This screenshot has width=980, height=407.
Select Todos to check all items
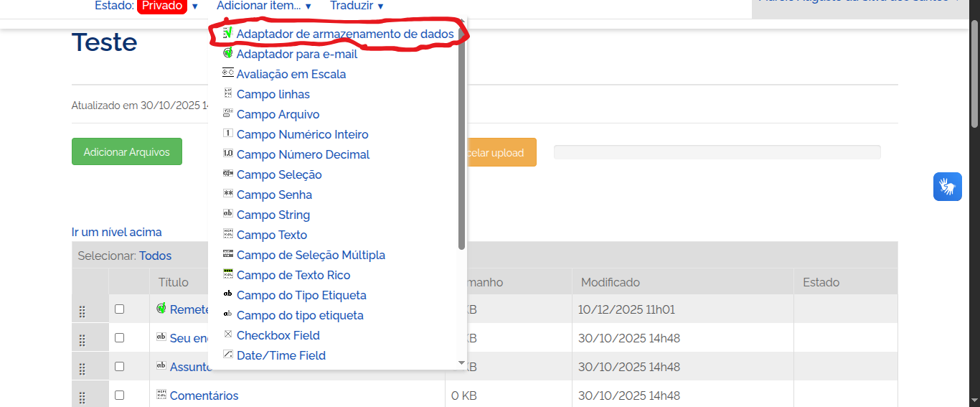click(x=155, y=256)
